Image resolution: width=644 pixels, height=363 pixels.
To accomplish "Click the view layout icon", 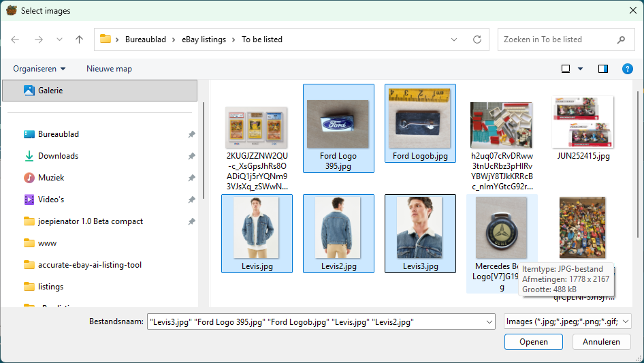I will click(x=566, y=69).
